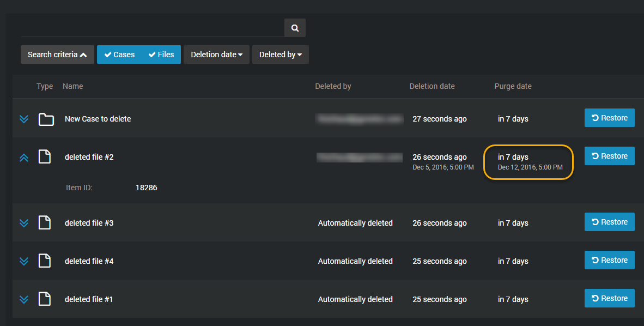Click 'Dec 5, 2016, 5:00 PM' timestamp
The width and height of the screenshot is (644, 326).
443,167
